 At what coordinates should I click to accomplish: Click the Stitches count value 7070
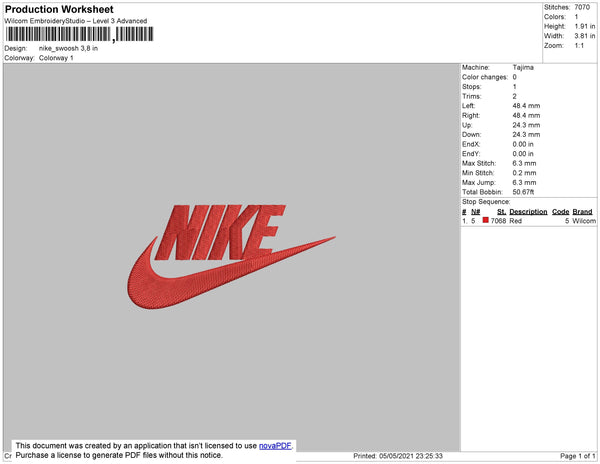(582, 7)
